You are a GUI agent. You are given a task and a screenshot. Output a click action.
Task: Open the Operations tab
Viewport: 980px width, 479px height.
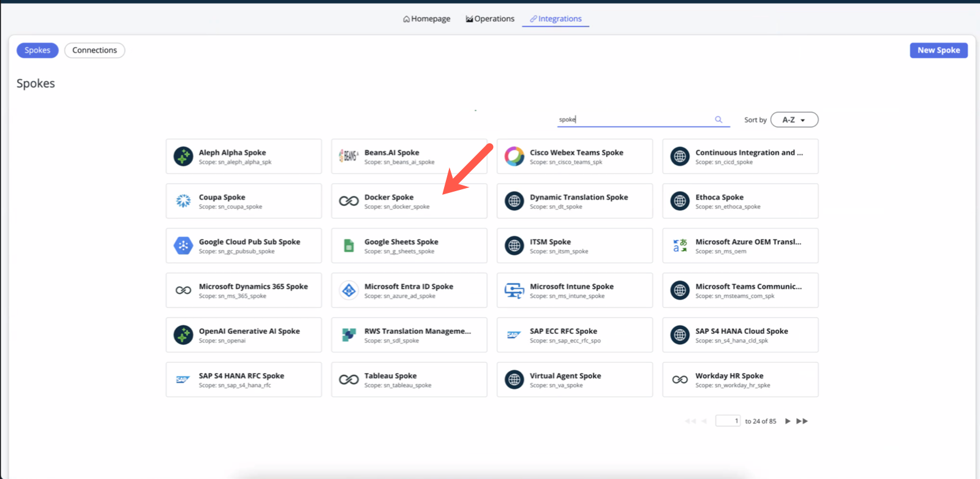490,19
